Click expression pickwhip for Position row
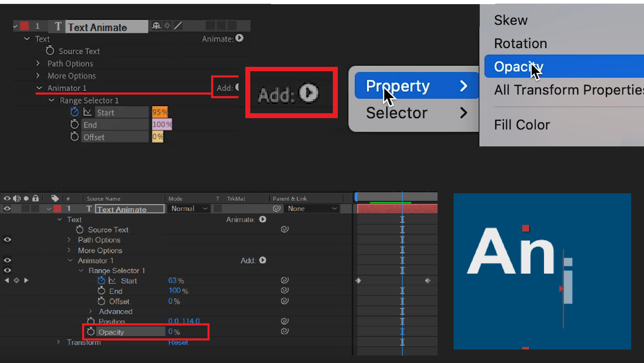 tap(285, 321)
